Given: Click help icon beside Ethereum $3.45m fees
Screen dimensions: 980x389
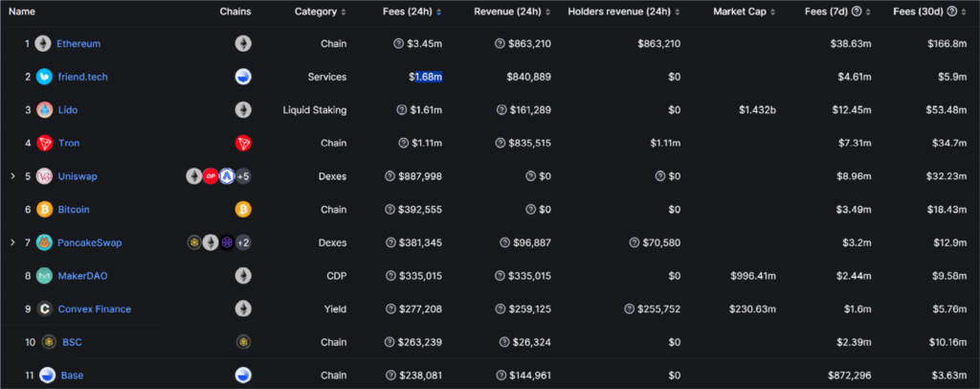Looking at the screenshot, I should pos(398,44).
